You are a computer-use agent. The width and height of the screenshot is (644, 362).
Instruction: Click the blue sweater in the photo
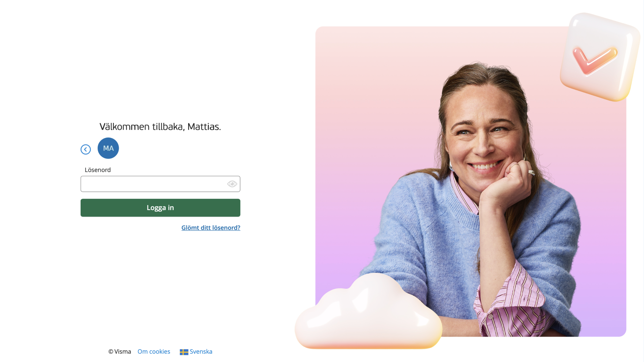(428, 237)
